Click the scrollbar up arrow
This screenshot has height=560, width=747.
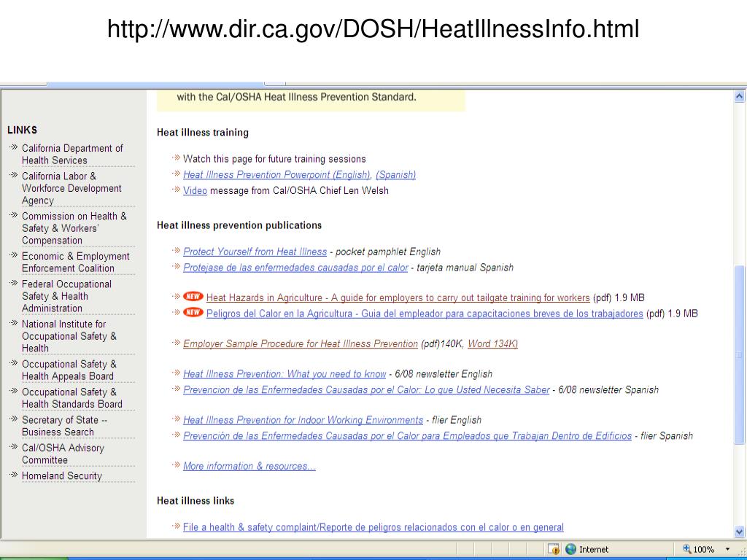[739, 96]
